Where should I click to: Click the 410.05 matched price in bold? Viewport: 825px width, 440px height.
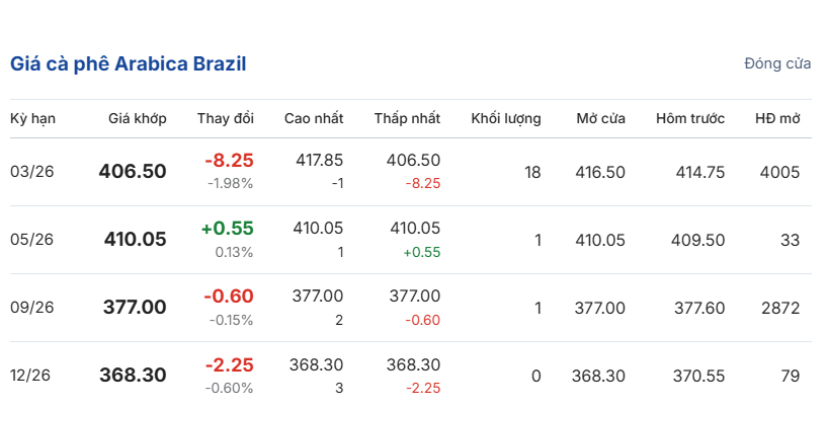coord(135,240)
